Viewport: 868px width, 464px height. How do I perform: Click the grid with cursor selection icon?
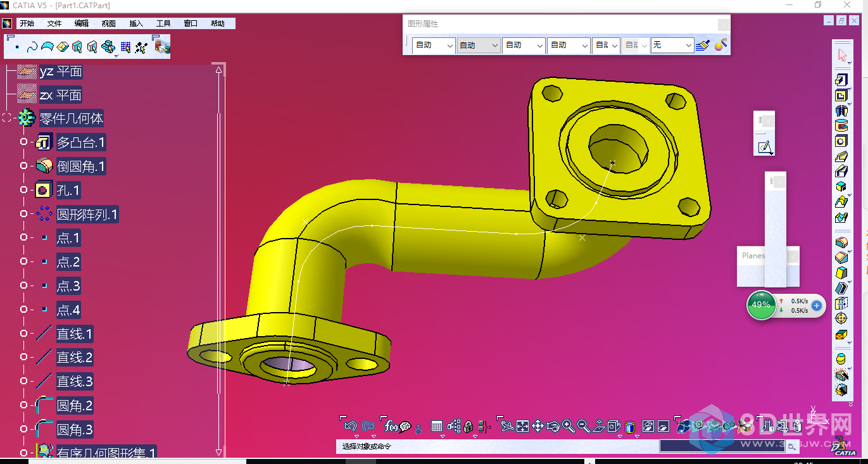click(x=125, y=47)
